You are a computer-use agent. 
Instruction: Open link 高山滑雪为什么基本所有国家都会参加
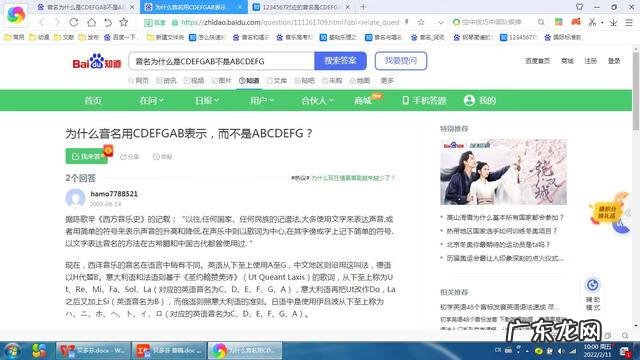tap(505, 218)
